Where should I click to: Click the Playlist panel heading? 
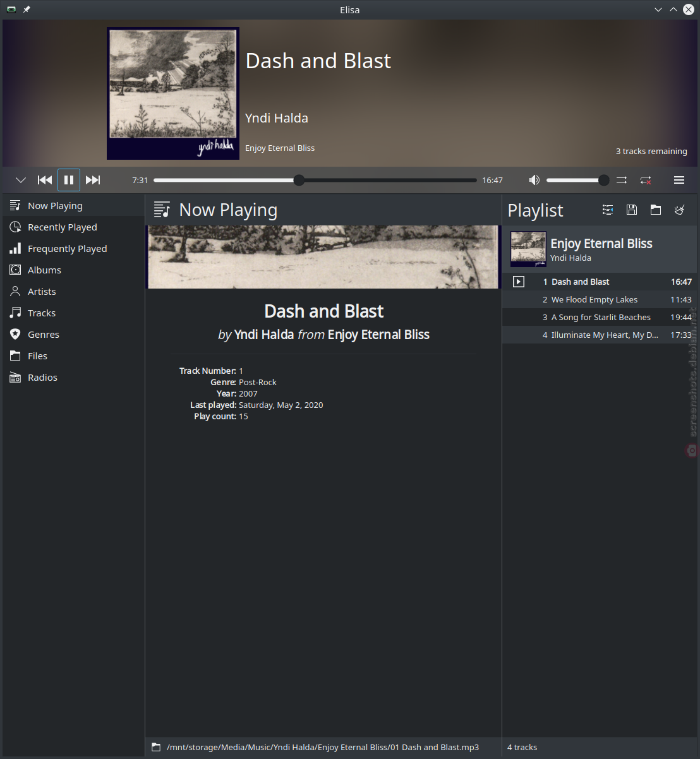point(536,210)
